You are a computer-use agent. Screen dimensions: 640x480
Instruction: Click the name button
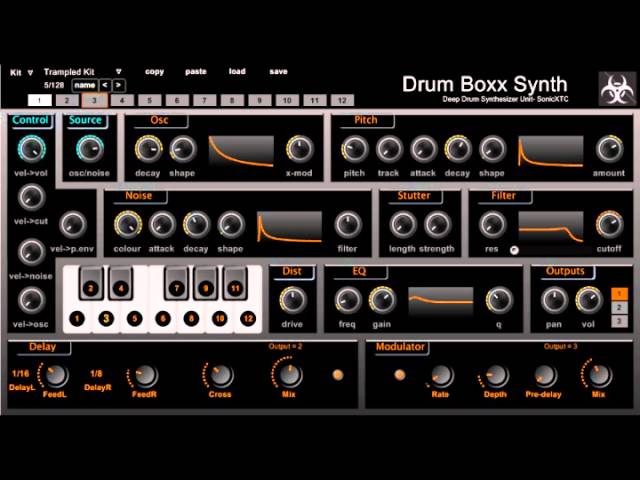click(85, 85)
